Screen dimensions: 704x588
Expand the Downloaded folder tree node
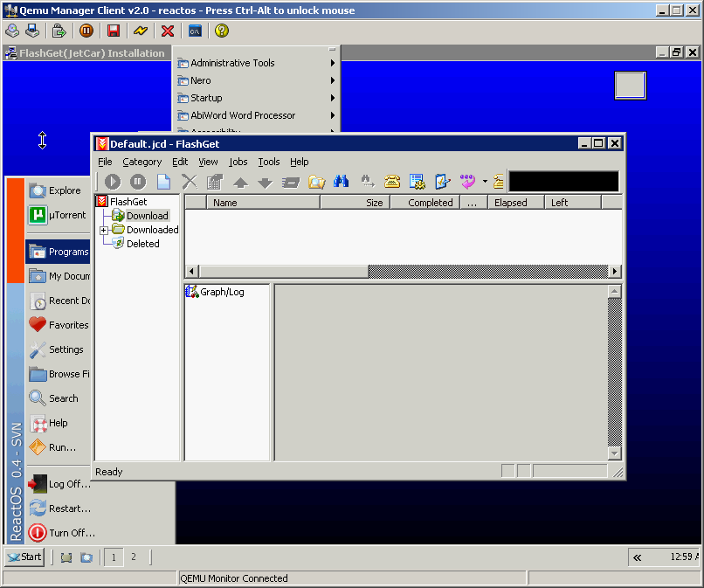[104, 230]
